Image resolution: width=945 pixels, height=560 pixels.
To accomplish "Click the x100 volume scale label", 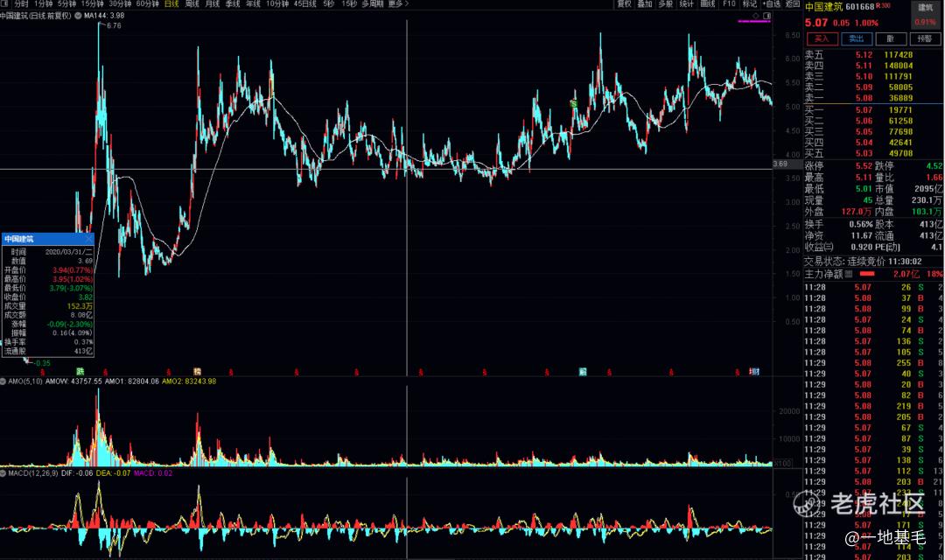I will tap(782, 463).
